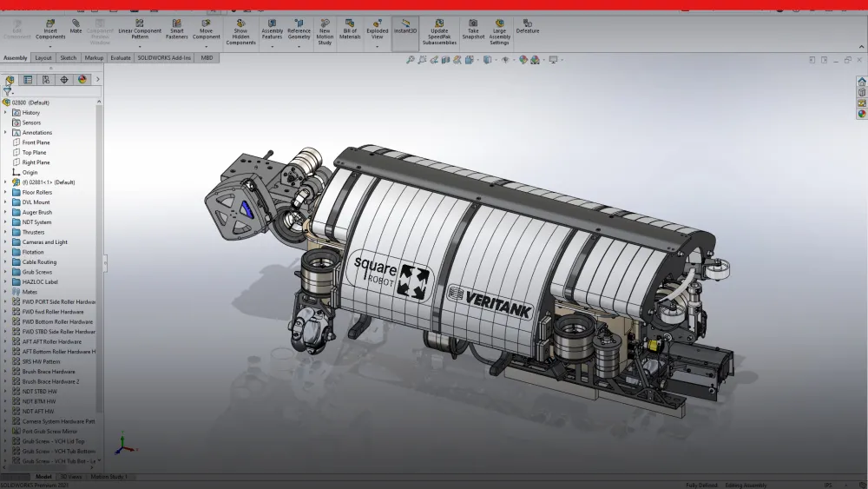Click the Insert Components tool

(x=50, y=30)
